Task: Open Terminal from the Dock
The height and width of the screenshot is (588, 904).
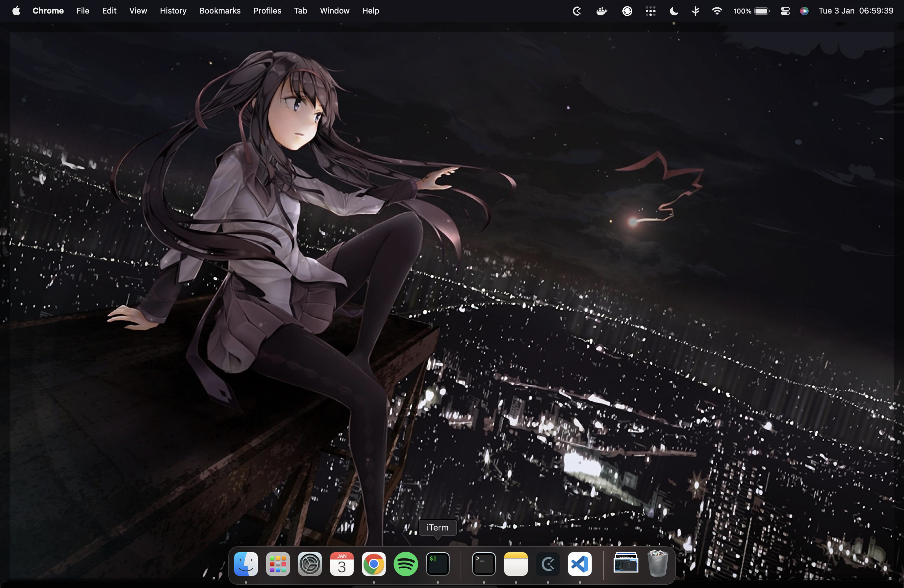Action: click(x=484, y=564)
